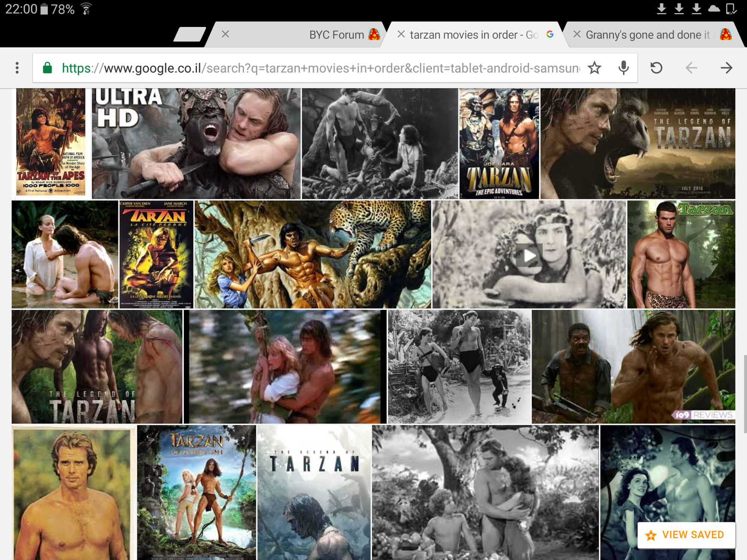Open the ULTRA HD Tarzan image
The width and height of the screenshot is (747, 560).
pyautogui.click(x=196, y=143)
